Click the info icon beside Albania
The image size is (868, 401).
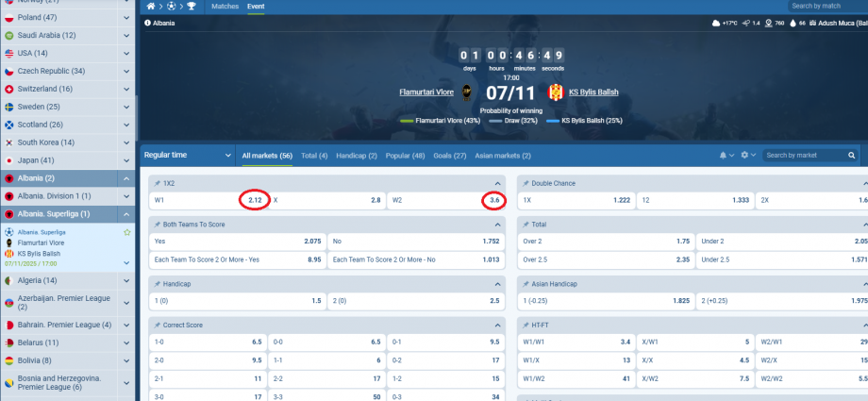(147, 24)
